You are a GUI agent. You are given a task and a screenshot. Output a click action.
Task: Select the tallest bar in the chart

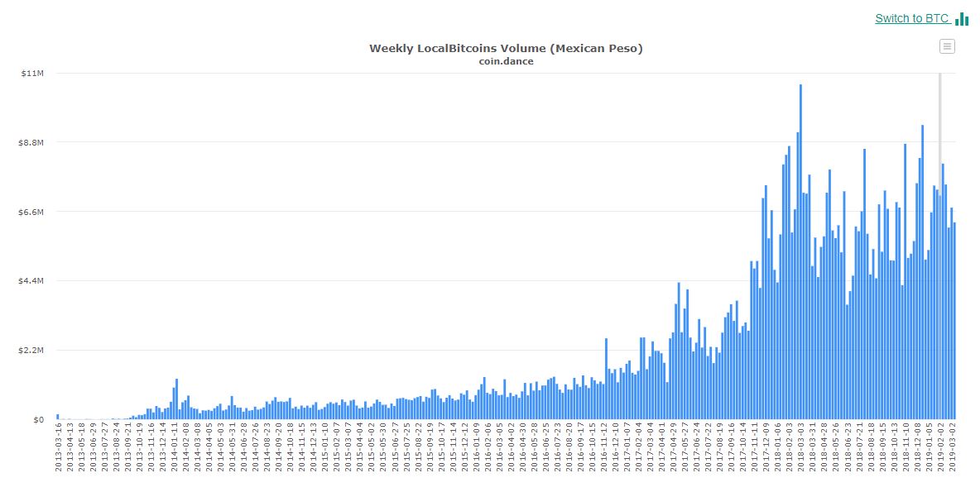[x=800, y=251]
